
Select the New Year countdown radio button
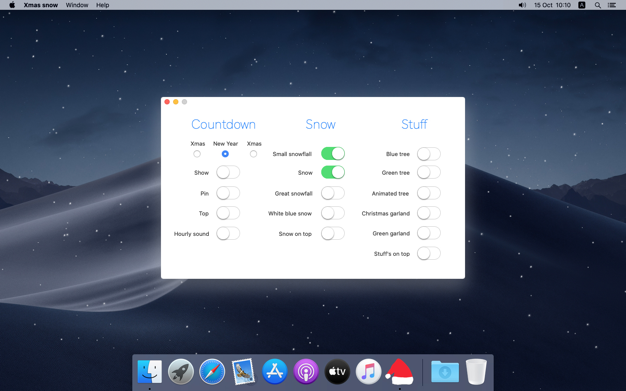[x=225, y=154]
